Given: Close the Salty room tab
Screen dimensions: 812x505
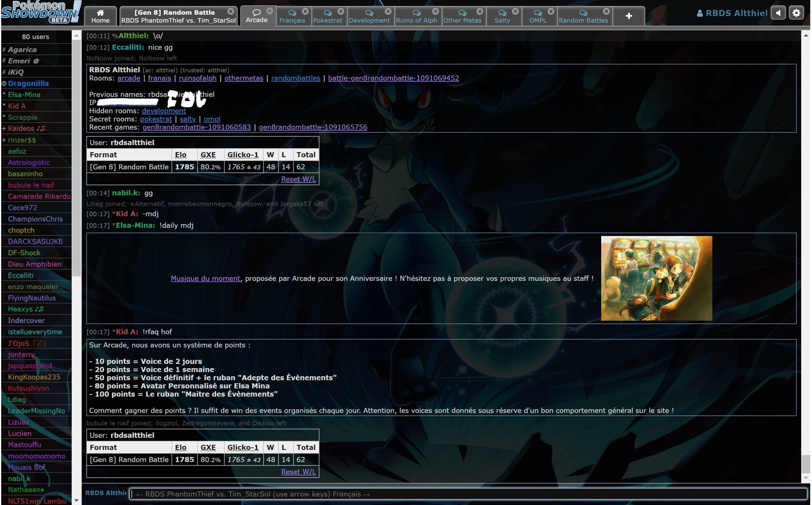Looking at the screenshot, I should click(x=515, y=11).
